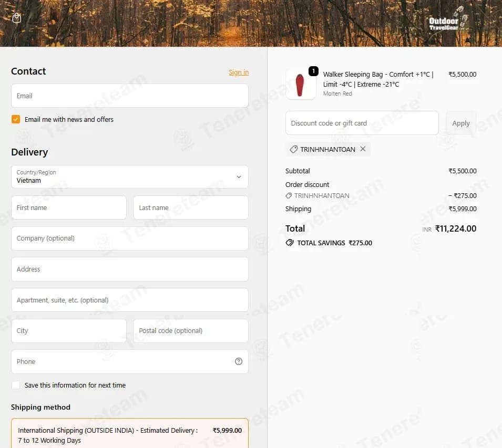Focus the Company (optional) field

[130, 238]
